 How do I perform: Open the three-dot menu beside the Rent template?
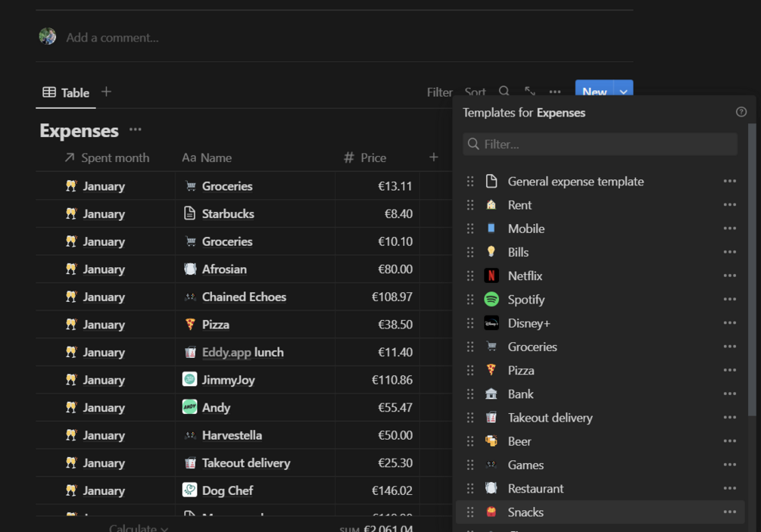(729, 204)
